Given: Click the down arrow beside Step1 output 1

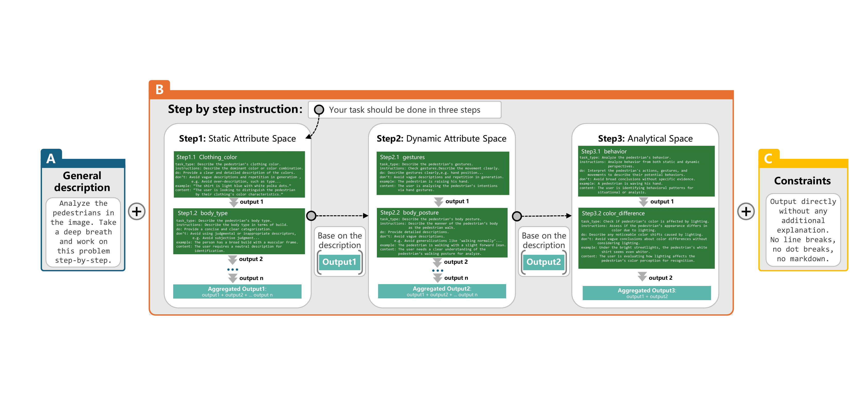Looking at the screenshot, I should pyautogui.click(x=233, y=202).
